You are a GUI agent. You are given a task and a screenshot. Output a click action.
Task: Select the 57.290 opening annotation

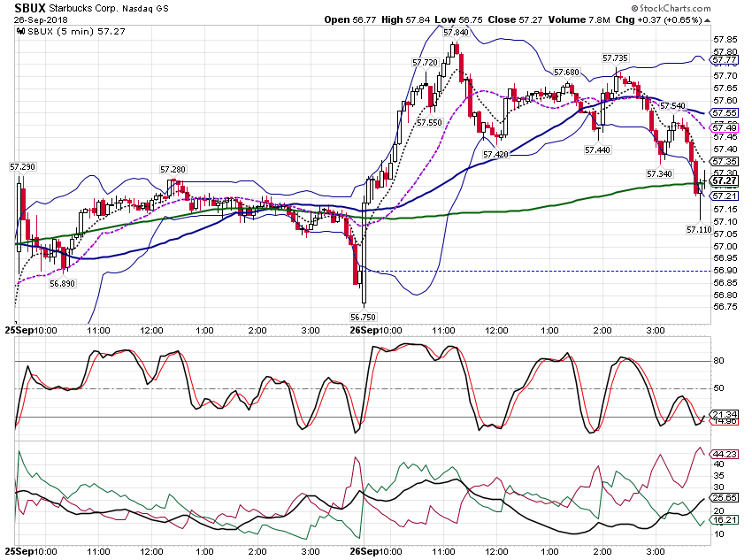click(22, 167)
